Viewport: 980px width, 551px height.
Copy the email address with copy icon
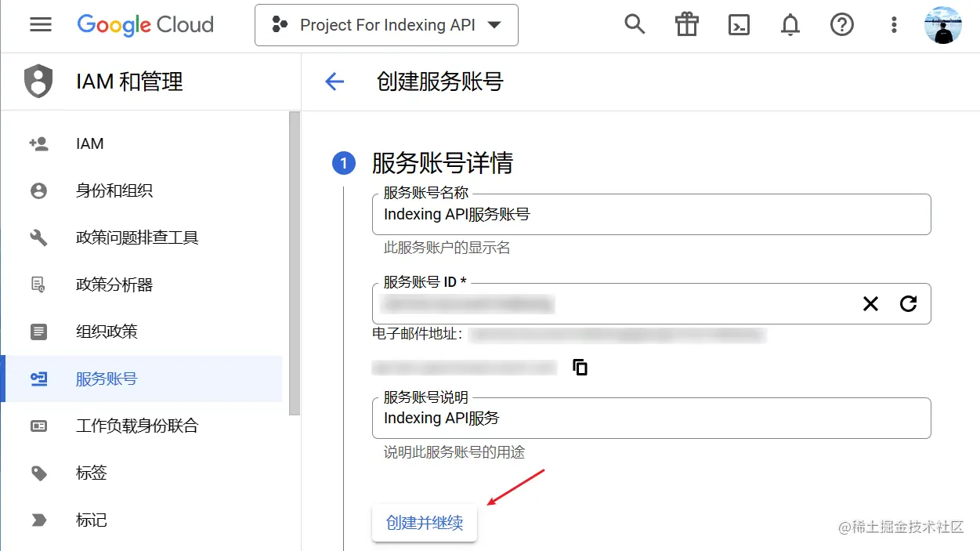(580, 367)
